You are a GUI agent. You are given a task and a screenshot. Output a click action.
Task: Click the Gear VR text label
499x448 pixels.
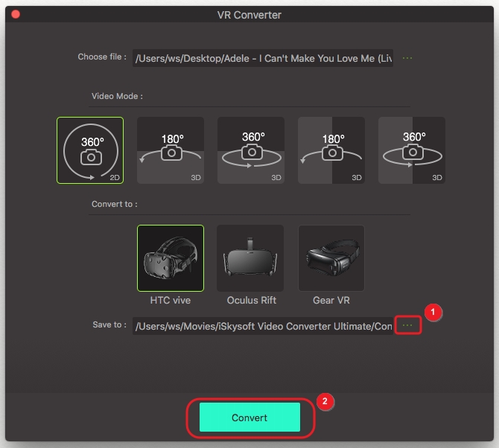(331, 301)
